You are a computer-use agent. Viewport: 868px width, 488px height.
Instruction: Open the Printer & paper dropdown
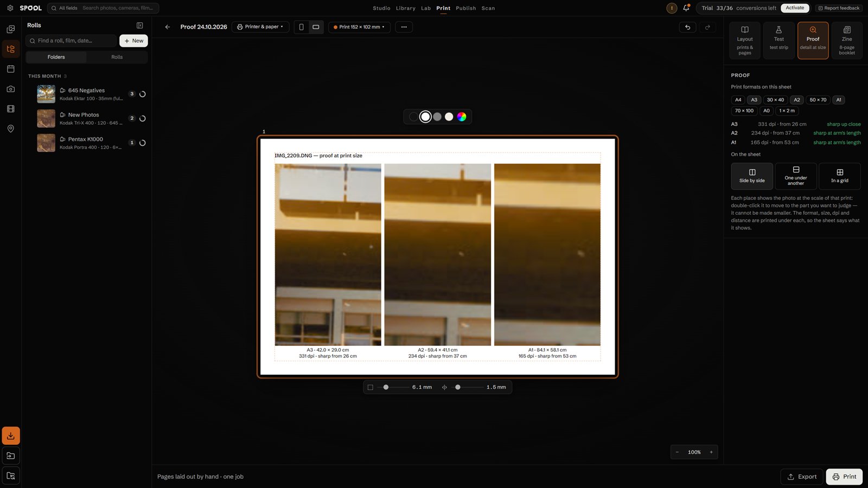[x=260, y=27]
